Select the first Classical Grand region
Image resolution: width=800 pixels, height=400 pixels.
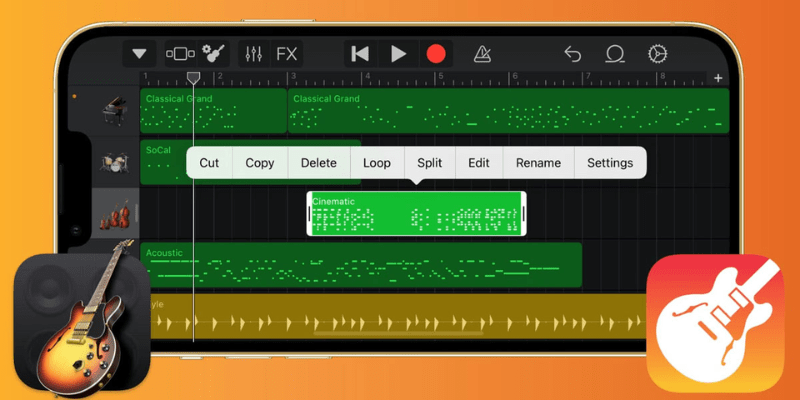tap(213, 111)
